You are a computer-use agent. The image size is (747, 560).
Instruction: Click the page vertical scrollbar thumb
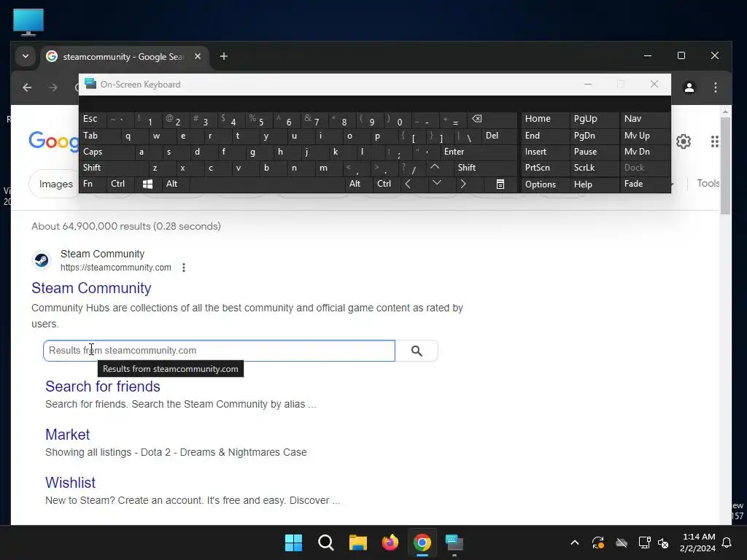725,166
